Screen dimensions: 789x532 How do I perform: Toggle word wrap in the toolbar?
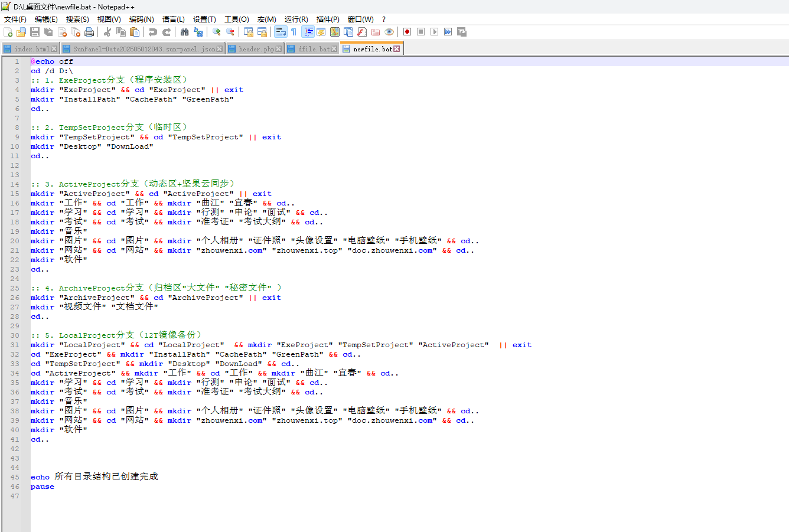pos(281,32)
